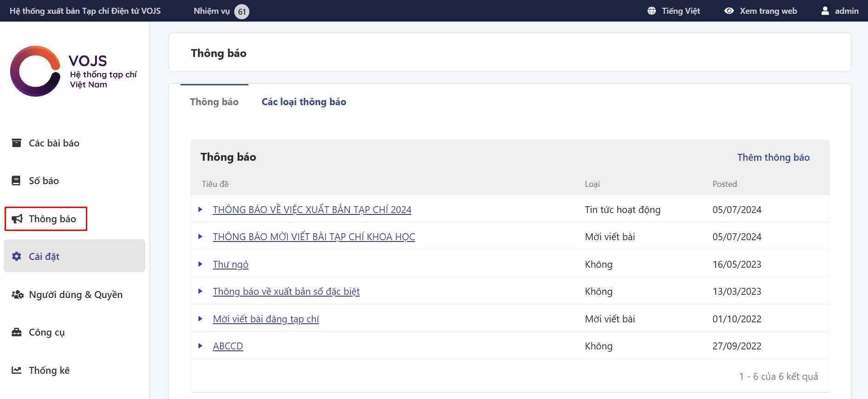This screenshot has height=399, width=868.
Task: Click the chart icon for Thống kê
Action: 17,370
